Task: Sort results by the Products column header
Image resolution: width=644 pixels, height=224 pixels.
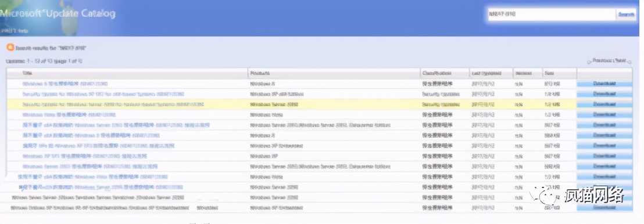Action: (260, 74)
